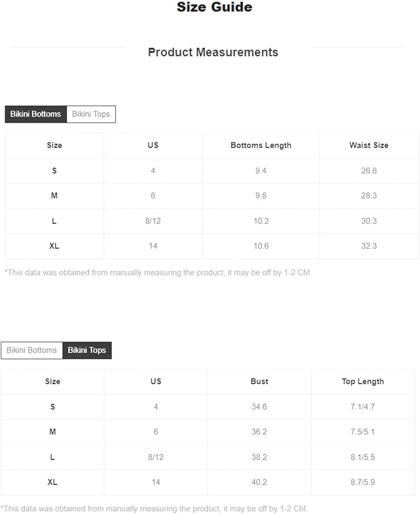Click the XL row in bottoms table
This screenshot has height=514, width=420.
point(212,246)
